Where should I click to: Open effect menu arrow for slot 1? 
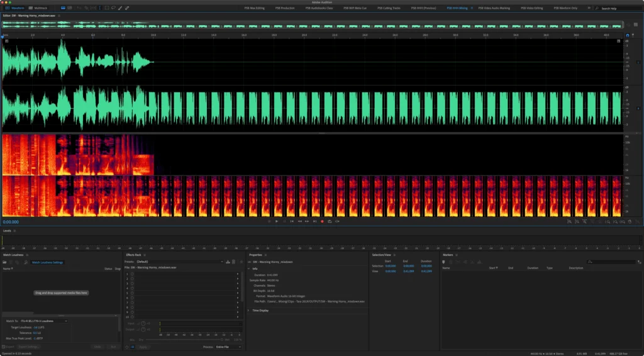tap(237, 274)
